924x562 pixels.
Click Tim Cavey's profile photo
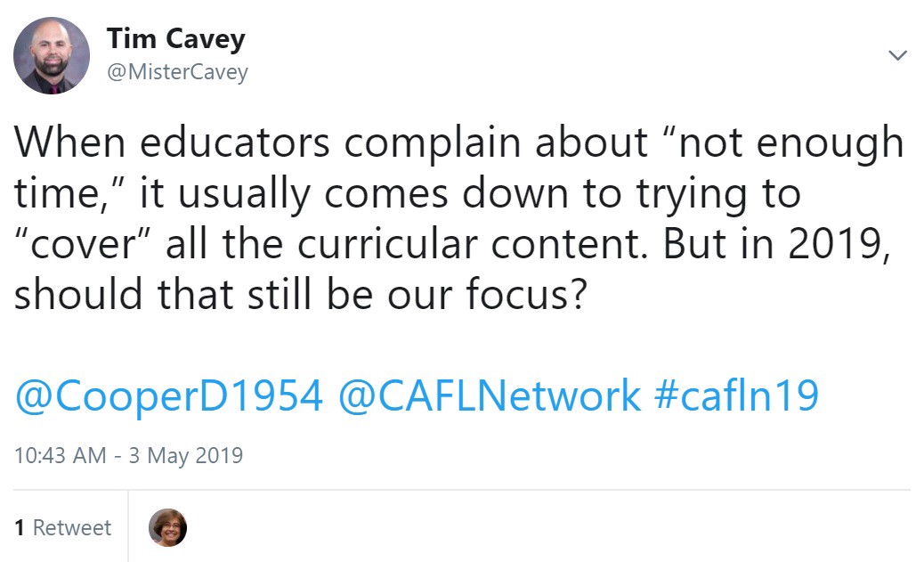[52, 56]
